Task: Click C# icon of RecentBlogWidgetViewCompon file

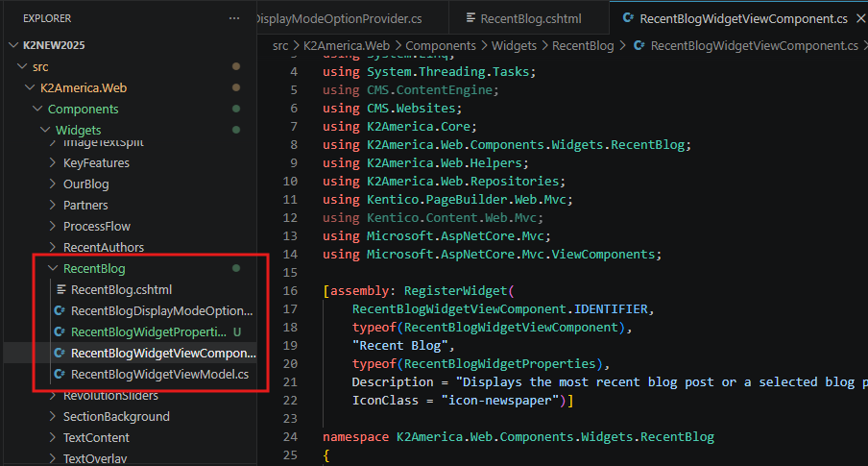Action: (x=60, y=353)
